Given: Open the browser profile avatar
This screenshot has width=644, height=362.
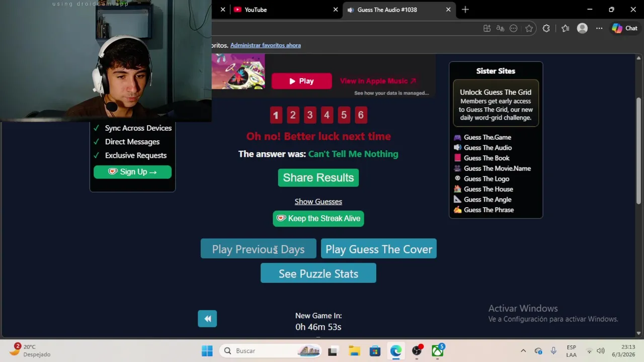Looking at the screenshot, I should (582, 29).
